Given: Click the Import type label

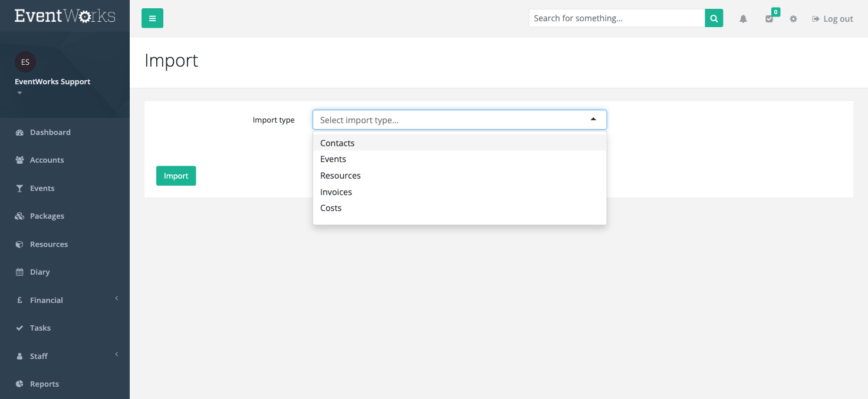Looking at the screenshot, I should [274, 120].
